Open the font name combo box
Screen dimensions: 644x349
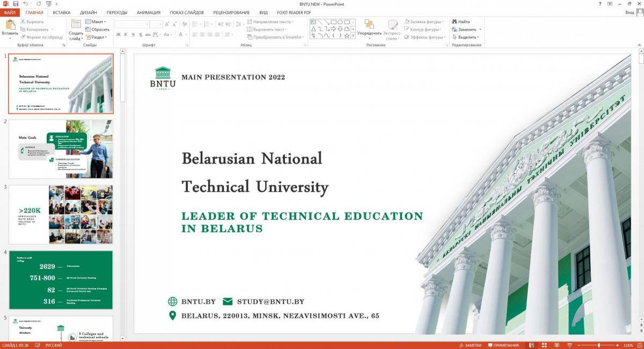(131, 24)
